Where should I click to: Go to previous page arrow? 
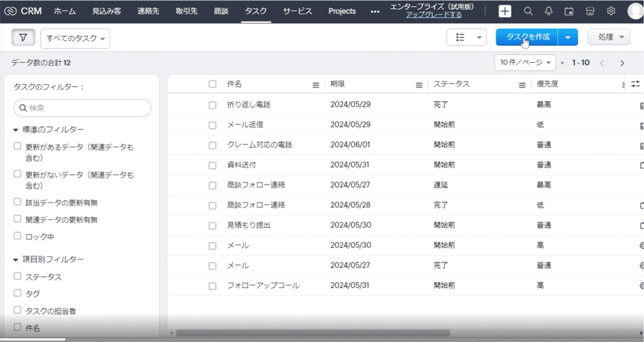(602, 63)
